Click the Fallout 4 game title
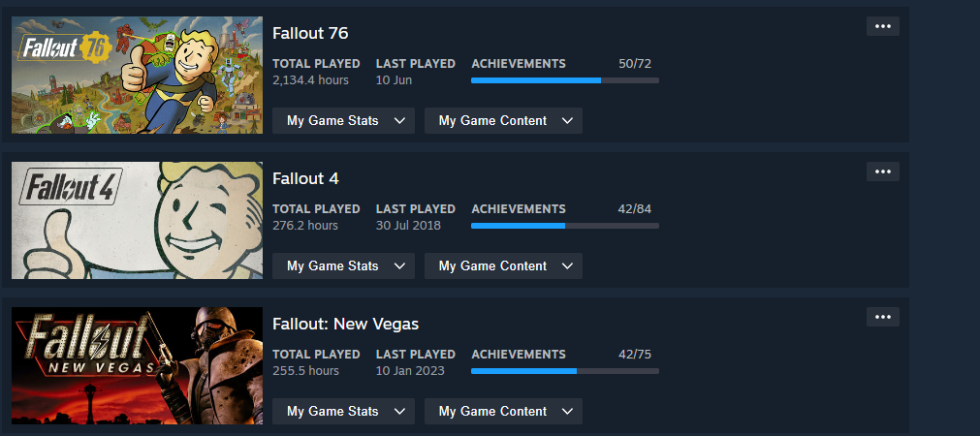The height and width of the screenshot is (436, 980). pyautogui.click(x=305, y=178)
